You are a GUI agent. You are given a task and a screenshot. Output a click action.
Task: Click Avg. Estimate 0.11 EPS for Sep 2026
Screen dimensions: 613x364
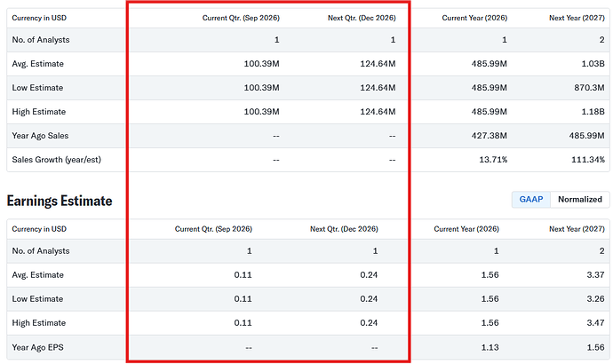[243, 275]
